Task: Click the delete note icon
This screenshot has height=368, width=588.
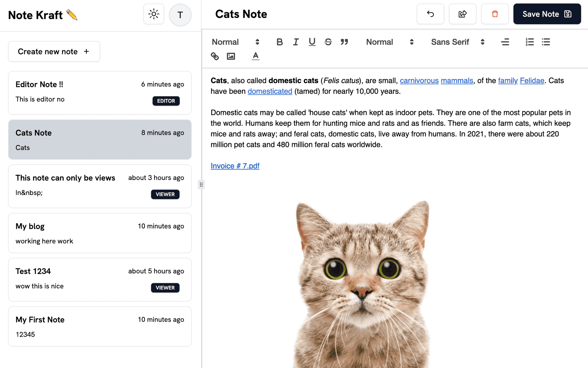Action: (495, 14)
